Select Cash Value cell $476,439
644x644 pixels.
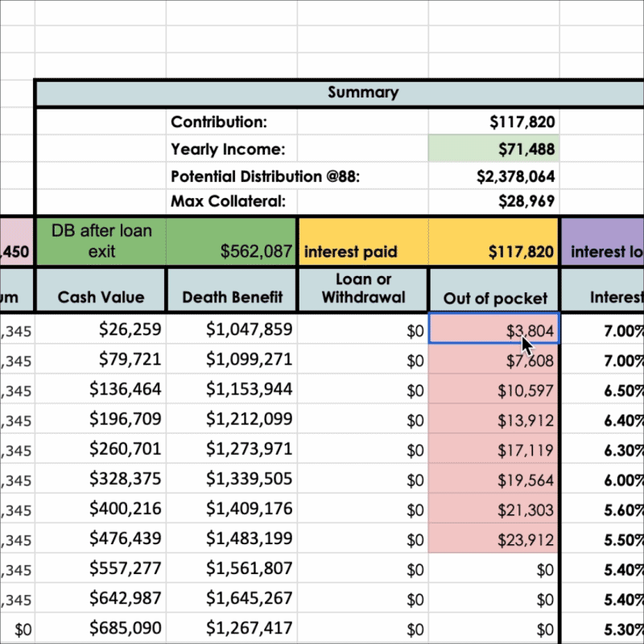101,539
